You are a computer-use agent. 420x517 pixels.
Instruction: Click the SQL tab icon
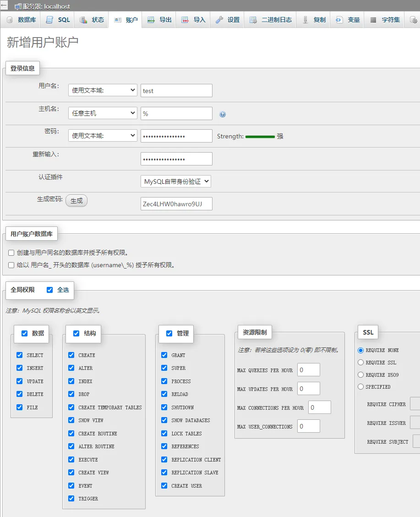pyautogui.click(x=49, y=20)
